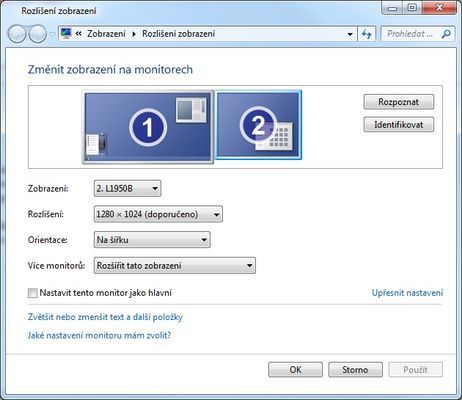Viewport: 462px width, 400px height.
Task: Open the Rozlišení resolution dropdown
Action: pyautogui.click(x=158, y=214)
